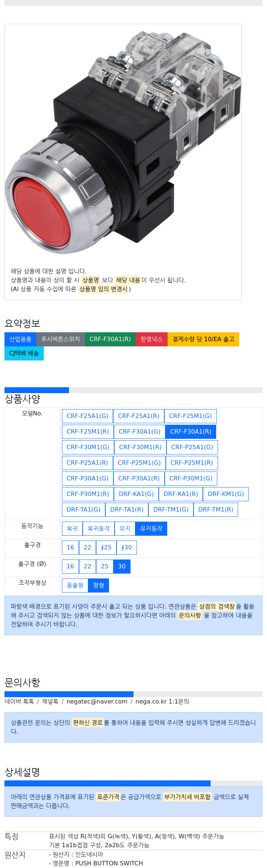Select the red 한영넉스 brand tag

(152, 339)
